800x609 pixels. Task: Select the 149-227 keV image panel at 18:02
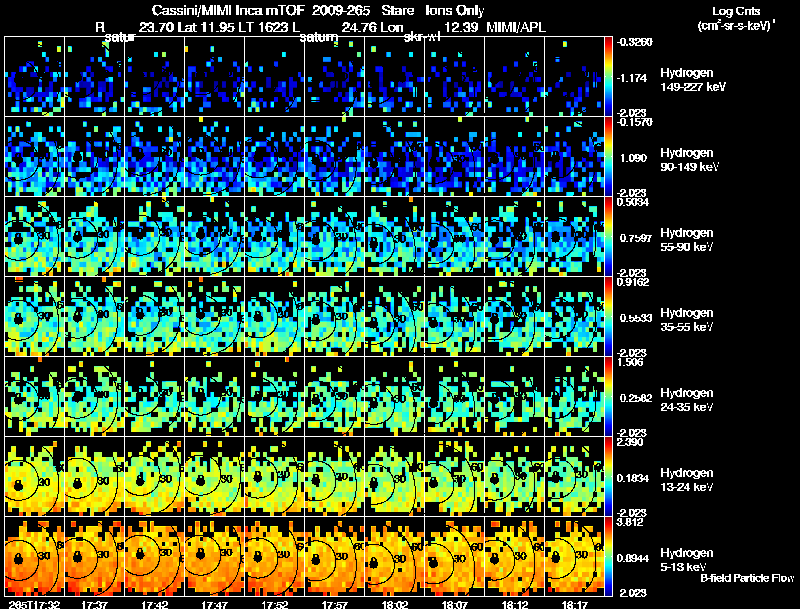pos(394,76)
